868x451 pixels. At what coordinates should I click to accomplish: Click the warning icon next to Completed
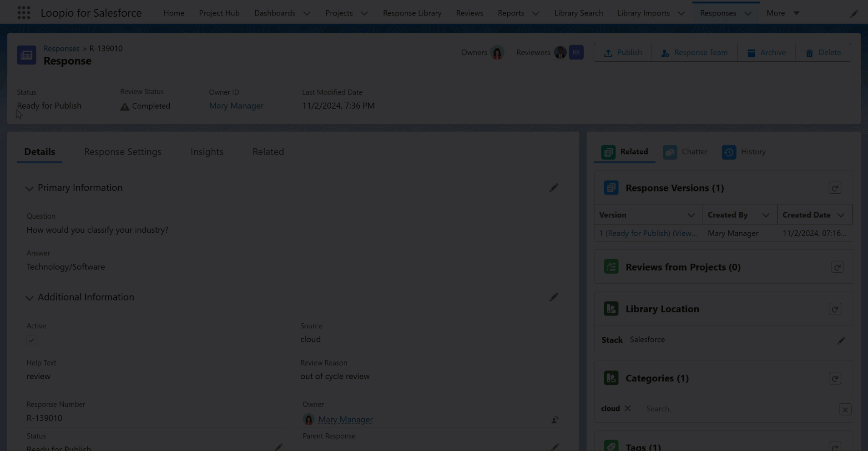(125, 107)
